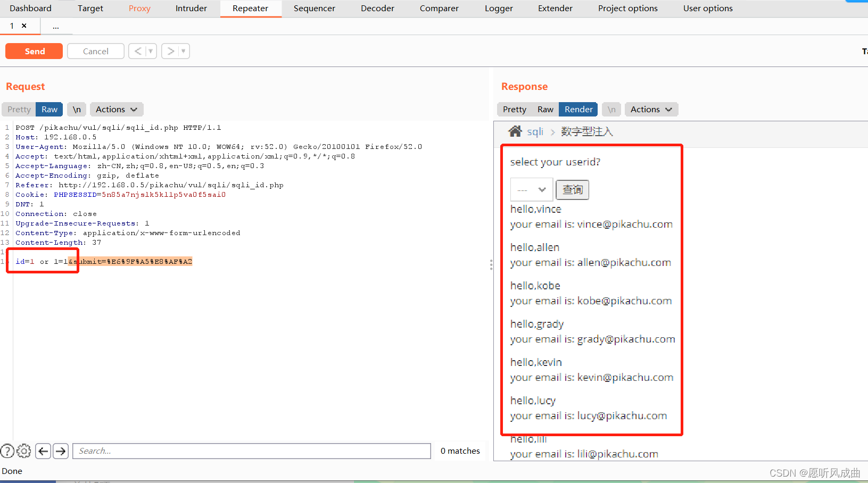The height and width of the screenshot is (483, 868).
Task: Click kevin@pikachu.com email line
Action: 592,377
